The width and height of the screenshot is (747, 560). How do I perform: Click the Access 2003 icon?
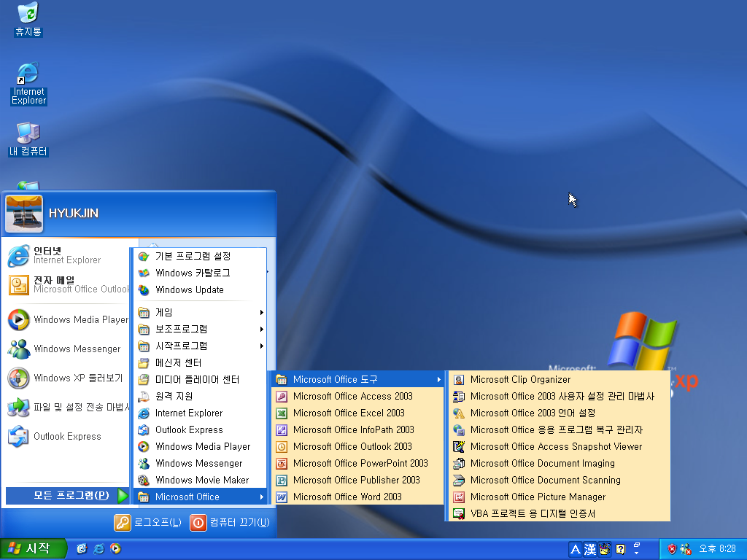[282, 396]
